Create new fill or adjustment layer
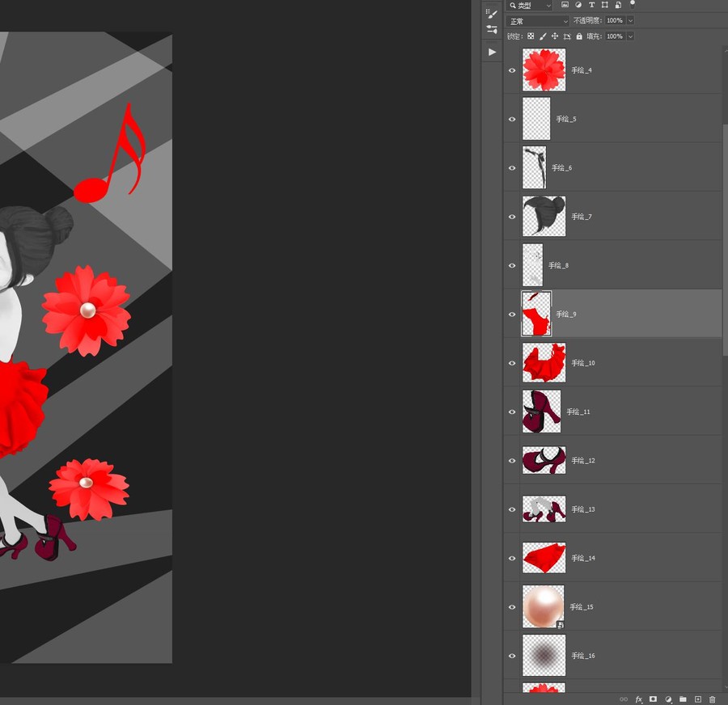728x705 pixels. [668, 699]
